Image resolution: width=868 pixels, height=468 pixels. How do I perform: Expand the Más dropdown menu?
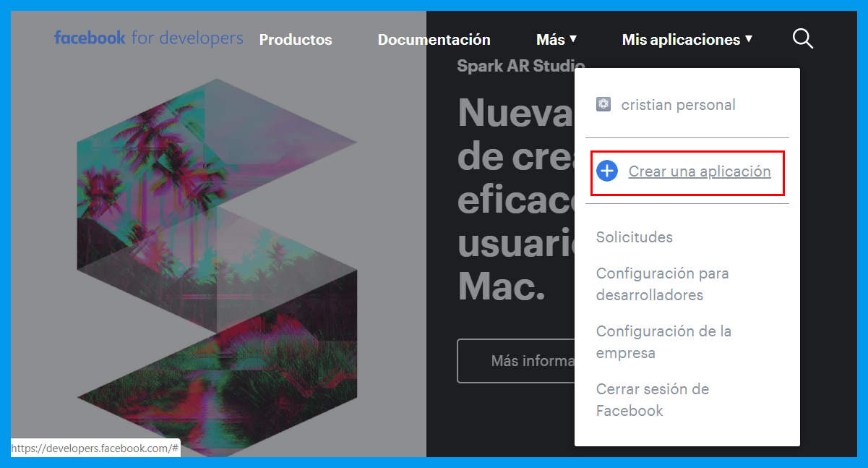click(557, 40)
